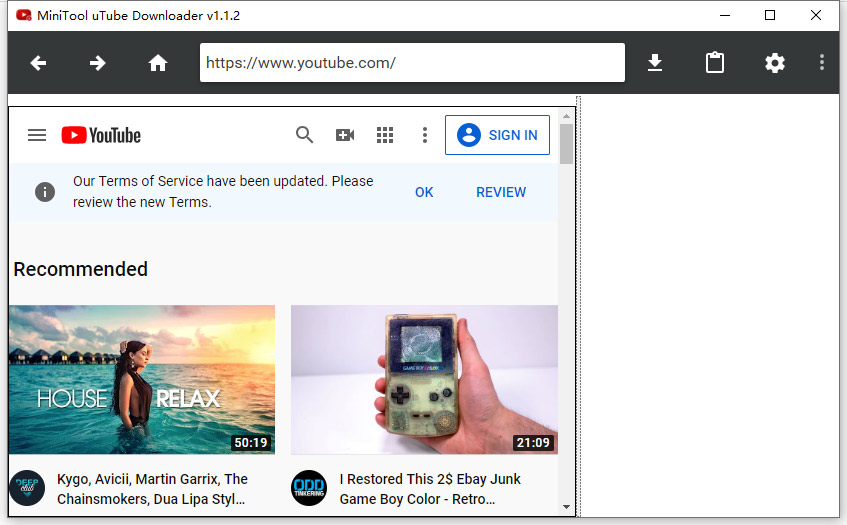
Task: Click the MiniTool app icon in title bar
Action: (24, 15)
